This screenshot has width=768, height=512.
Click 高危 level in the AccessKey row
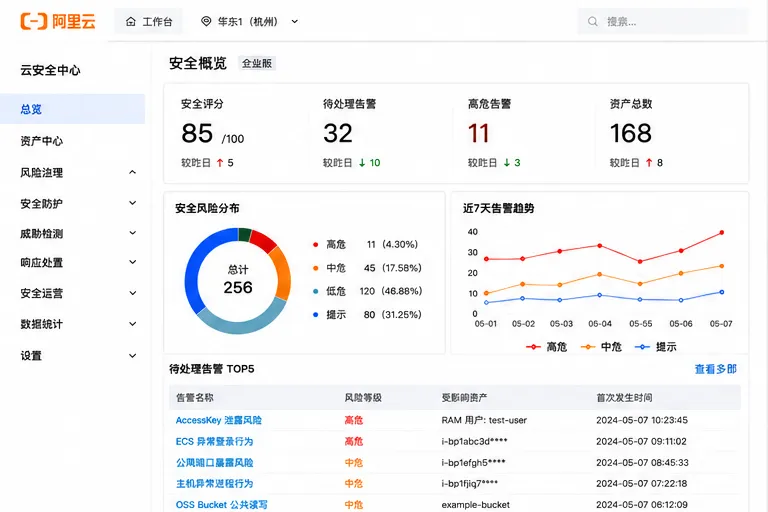(354, 420)
